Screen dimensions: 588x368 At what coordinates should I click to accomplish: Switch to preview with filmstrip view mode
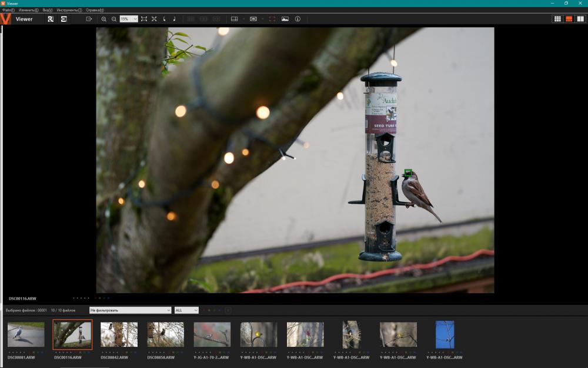pyautogui.click(x=569, y=19)
